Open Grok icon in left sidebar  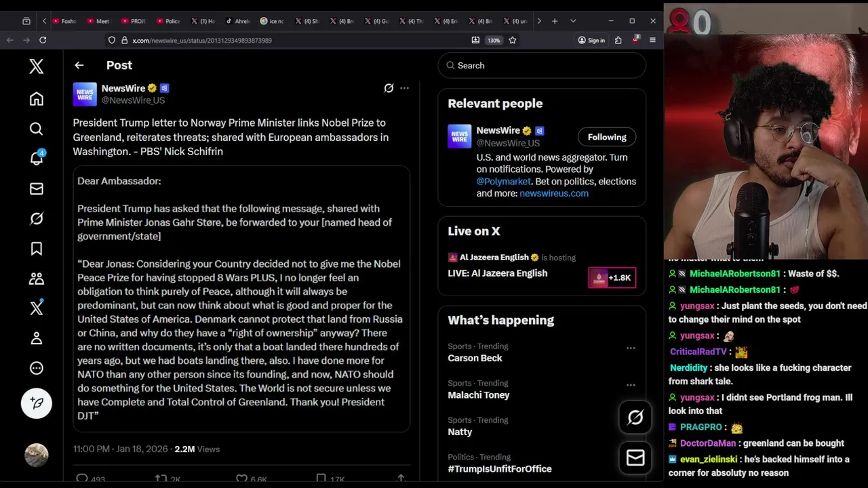click(x=37, y=218)
